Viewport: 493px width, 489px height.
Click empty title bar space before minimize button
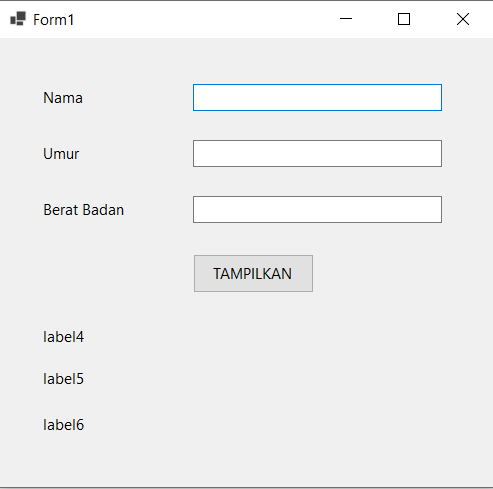(200, 19)
